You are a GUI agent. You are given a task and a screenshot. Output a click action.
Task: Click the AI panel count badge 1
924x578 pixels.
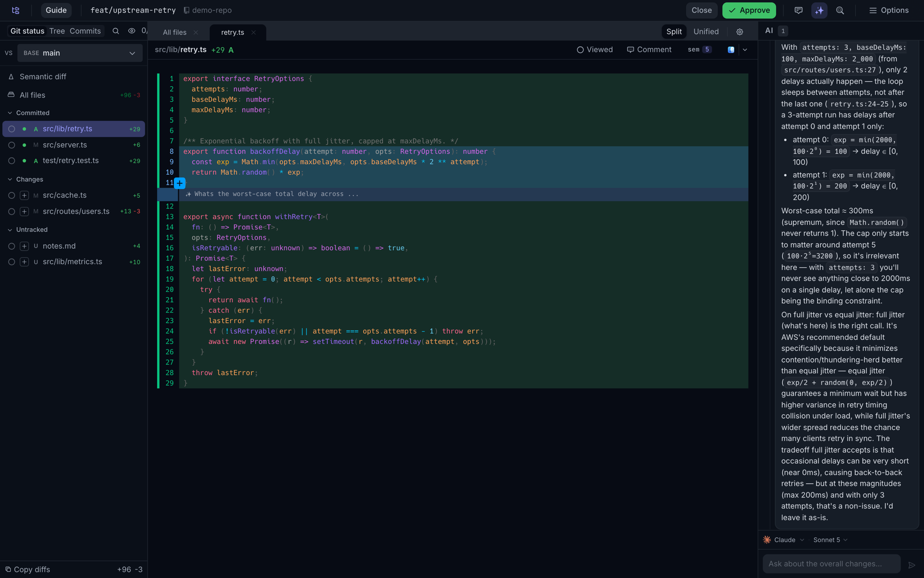783,31
